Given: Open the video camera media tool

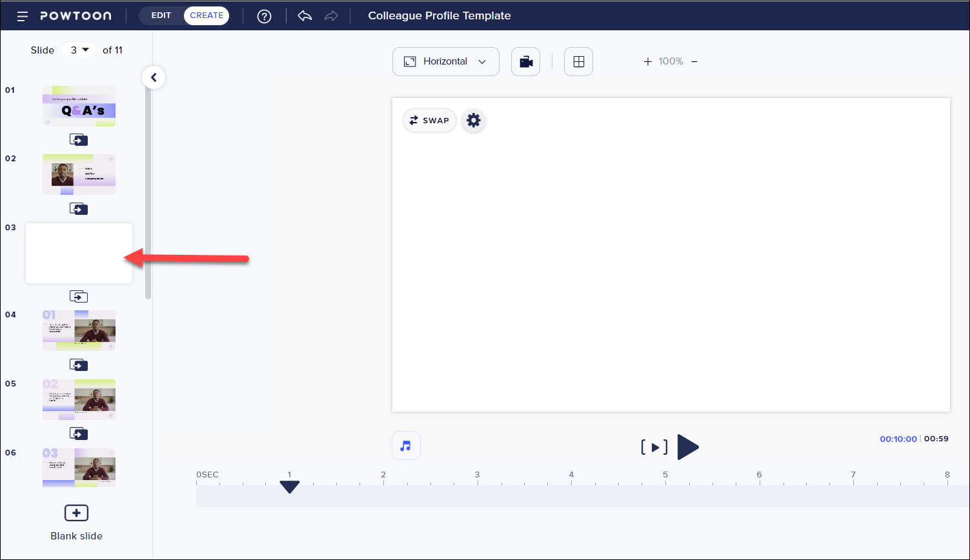Looking at the screenshot, I should tap(525, 61).
